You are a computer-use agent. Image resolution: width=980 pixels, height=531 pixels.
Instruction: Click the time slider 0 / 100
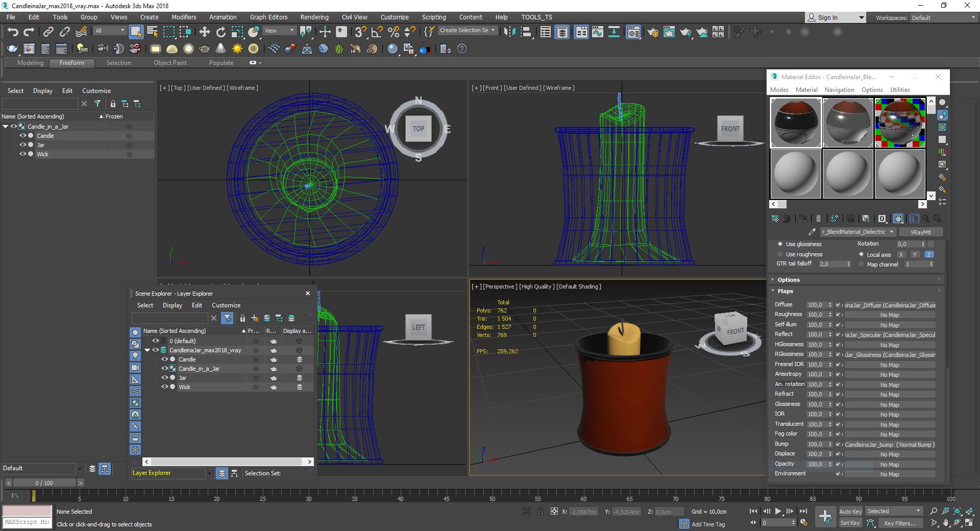click(x=44, y=483)
